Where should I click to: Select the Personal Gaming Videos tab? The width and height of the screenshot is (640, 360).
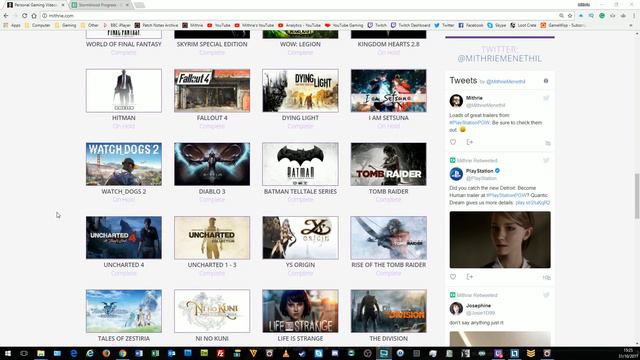[x=36, y=5]
